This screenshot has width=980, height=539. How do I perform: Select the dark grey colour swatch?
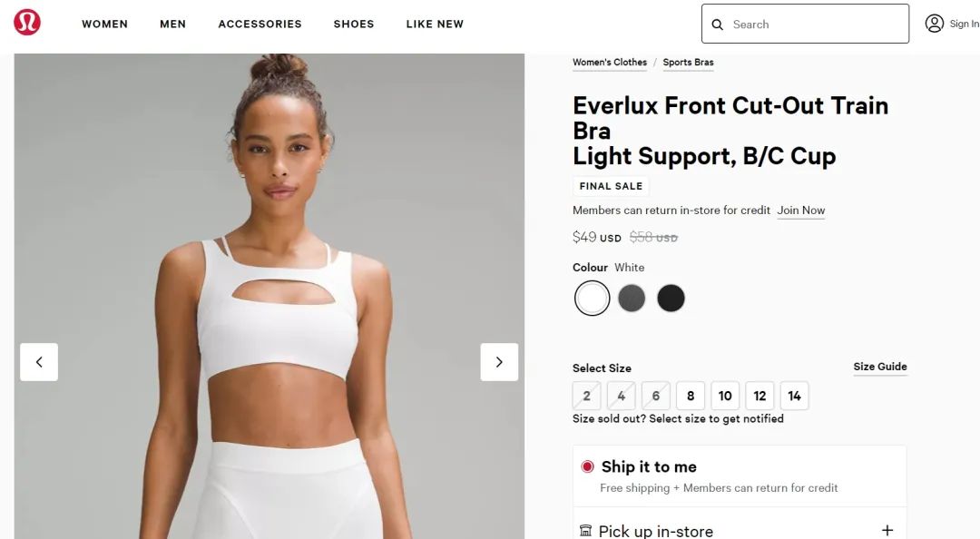632,299
